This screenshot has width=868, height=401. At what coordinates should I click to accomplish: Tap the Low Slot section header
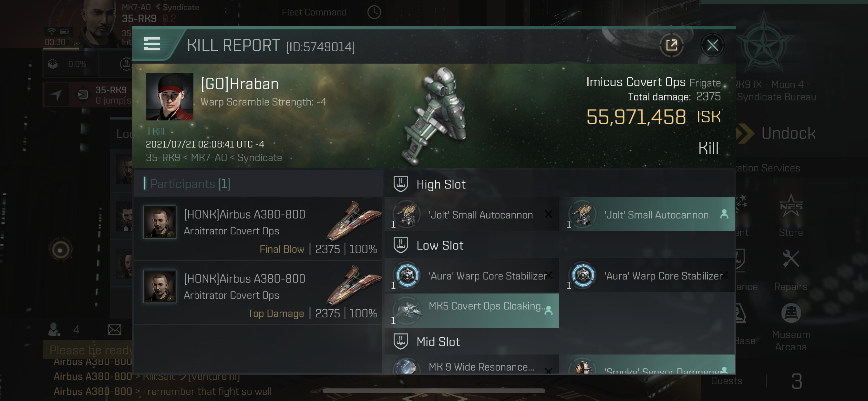[439, 245]
